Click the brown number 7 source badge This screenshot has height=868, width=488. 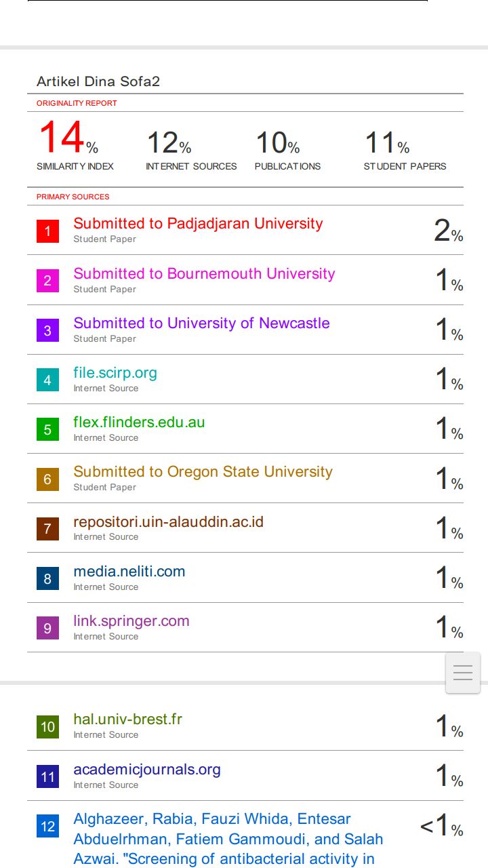[x=47, y=528]
